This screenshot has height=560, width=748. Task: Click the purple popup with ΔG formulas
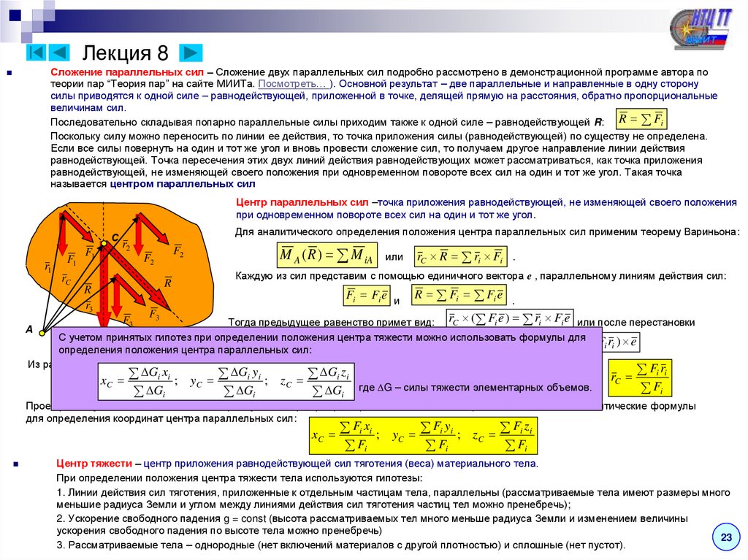tap(327, 368)
